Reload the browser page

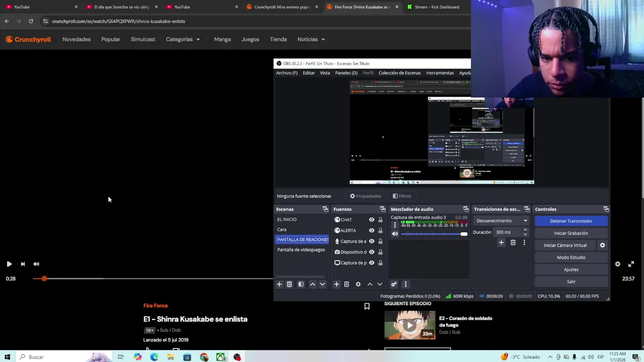click(31, 21)
